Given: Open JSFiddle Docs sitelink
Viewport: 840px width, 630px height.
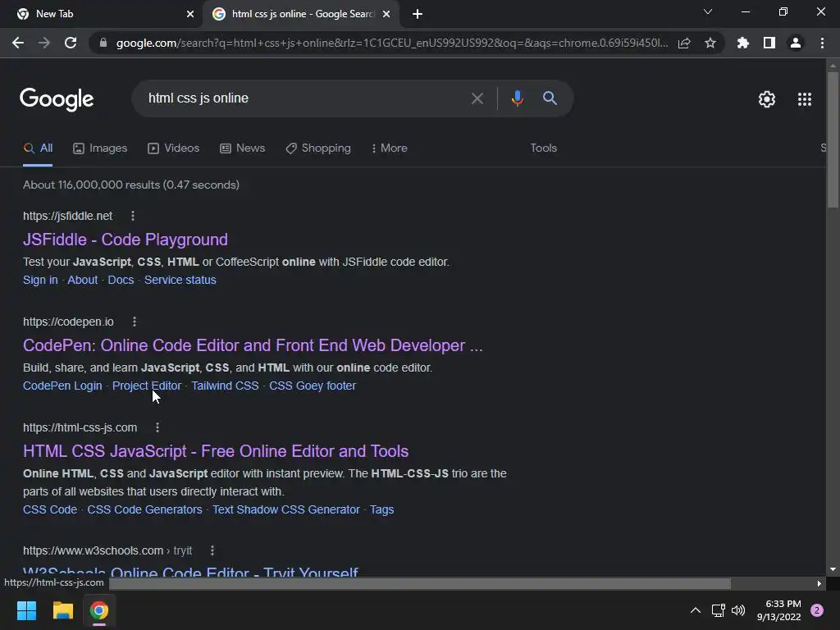Looking at the screenshot, I should (x=121, y=281).
